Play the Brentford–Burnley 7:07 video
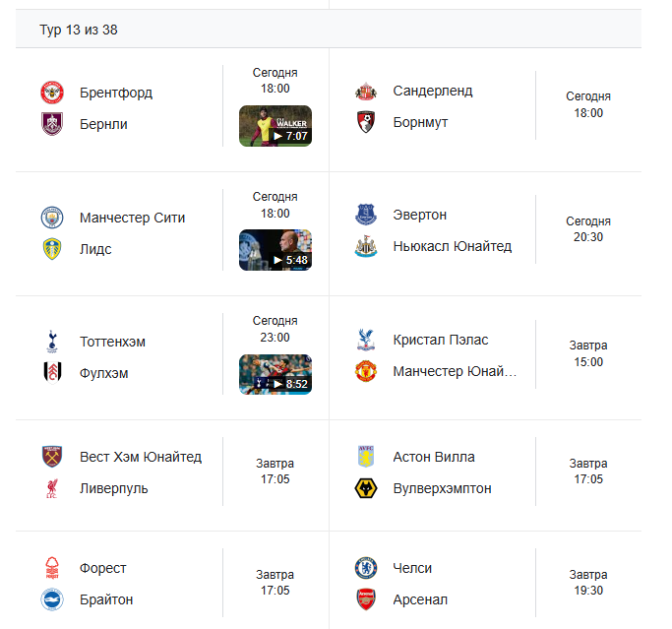 [x=275, y=126]
